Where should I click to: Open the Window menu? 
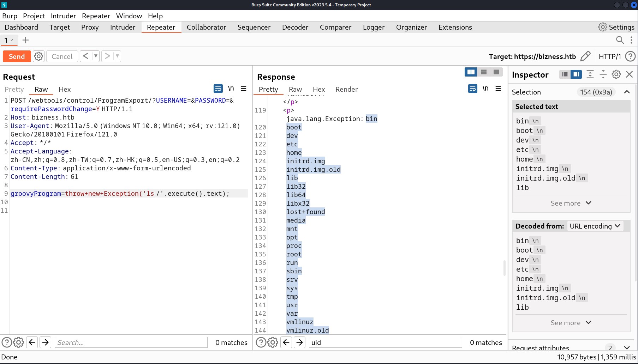click(x=129, y=16)
